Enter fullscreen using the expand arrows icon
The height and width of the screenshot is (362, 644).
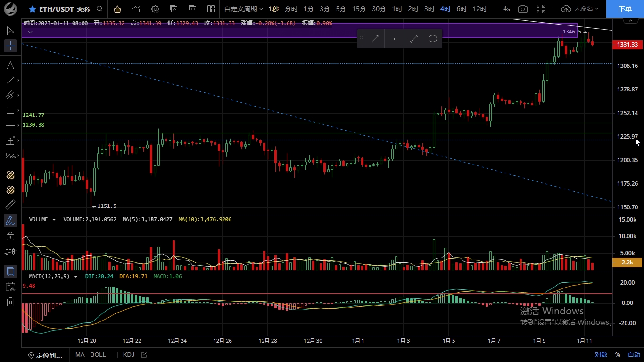pyautogui.click(x=541, y=9)
